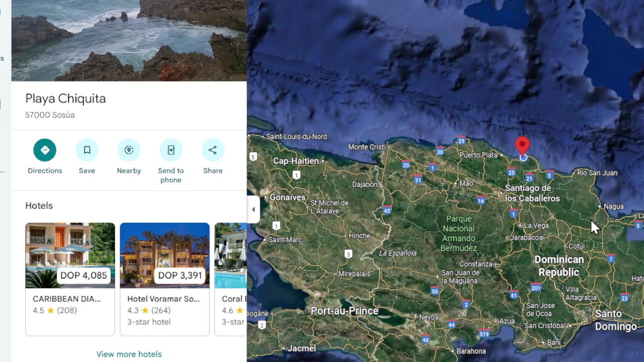Save Playa Chiquita with the bookmark icon
644x362 pixels.
pyautogui.click(x=87, y=150)
